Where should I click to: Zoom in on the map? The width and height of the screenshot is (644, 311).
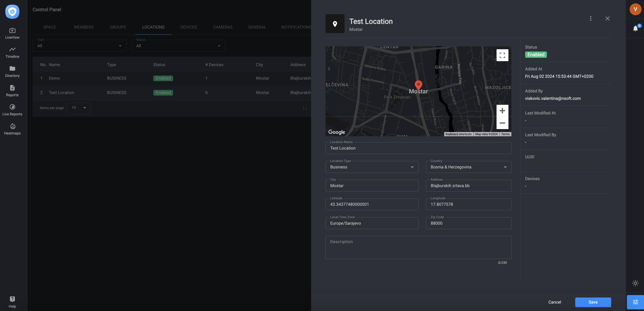(x=502, y=111)
